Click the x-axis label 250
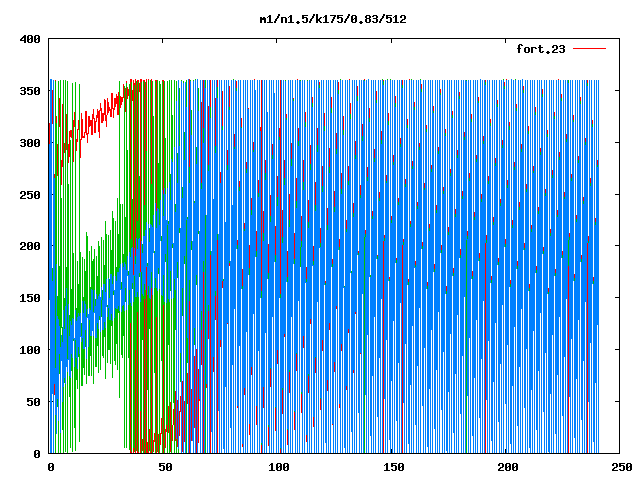 point(622,467)
